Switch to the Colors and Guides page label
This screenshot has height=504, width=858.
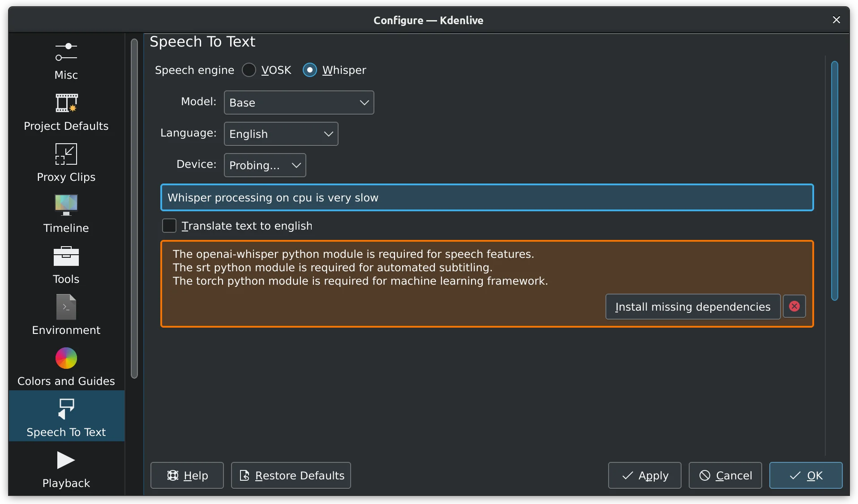tap(66, 381)
